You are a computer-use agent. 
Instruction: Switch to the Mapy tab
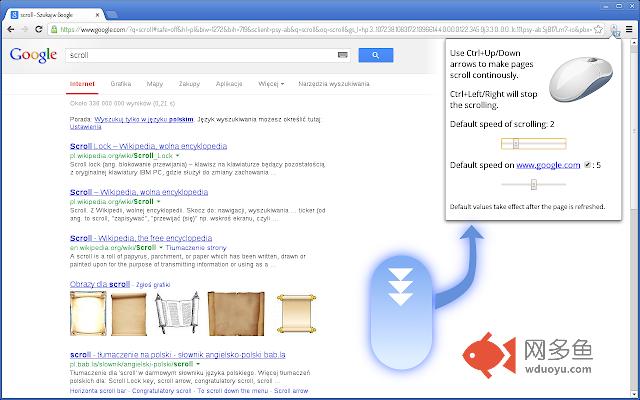point(155,84)
